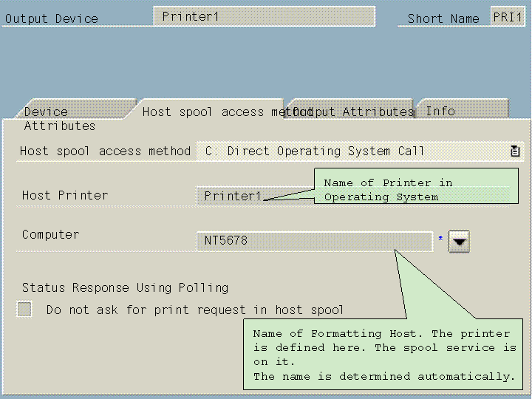Open the list icon in access method field
The image size is (532, 399).
pyautogui.click(x=515, y=151)
